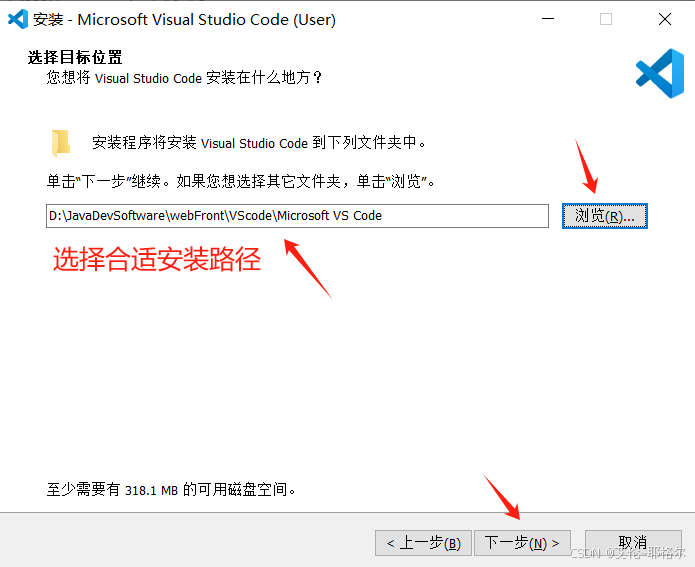Click the text 至少需要有 318.1 MB 的可用磁盘空间
Viewport: 695px width, 567px height.
point(171,489)
